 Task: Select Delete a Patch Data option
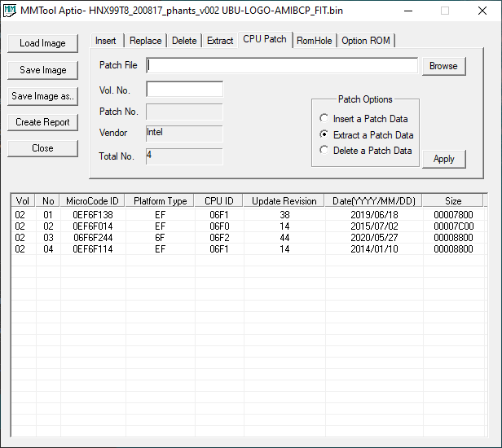[x=366, y=151]
